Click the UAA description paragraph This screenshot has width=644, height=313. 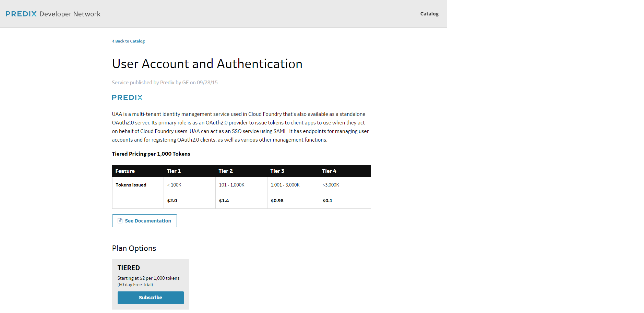point(240,127)
